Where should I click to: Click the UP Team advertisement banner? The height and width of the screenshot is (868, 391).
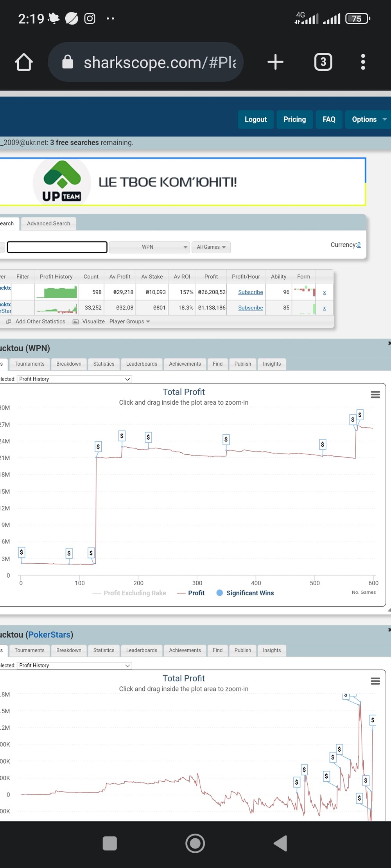183,182
